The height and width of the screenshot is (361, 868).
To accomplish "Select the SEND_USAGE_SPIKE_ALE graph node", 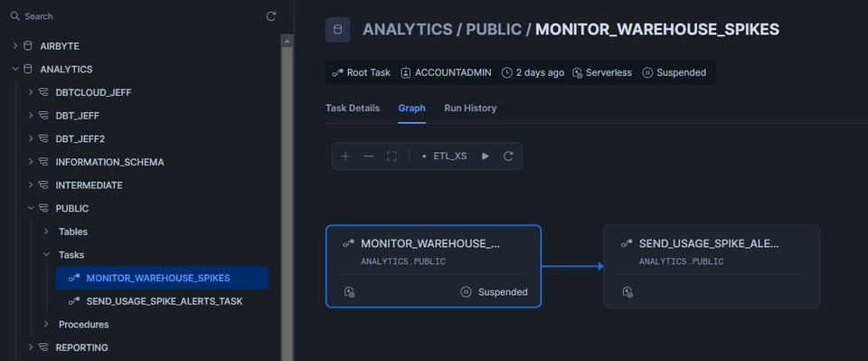I will (712, 266).
